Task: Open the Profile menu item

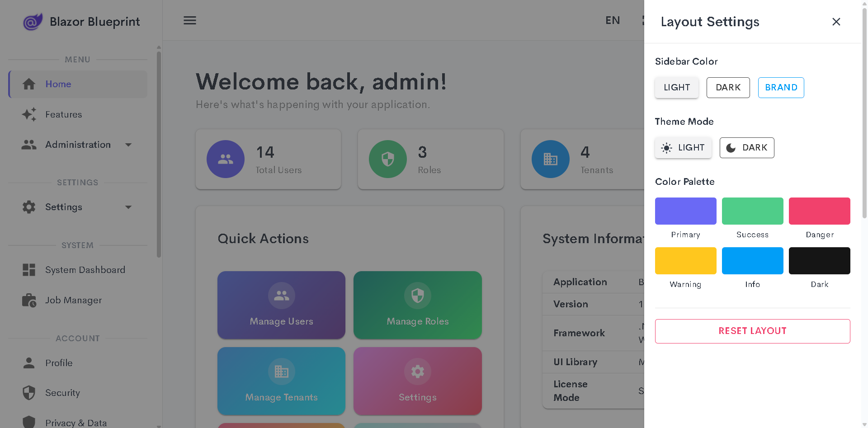Action: (x=59, y=363)
